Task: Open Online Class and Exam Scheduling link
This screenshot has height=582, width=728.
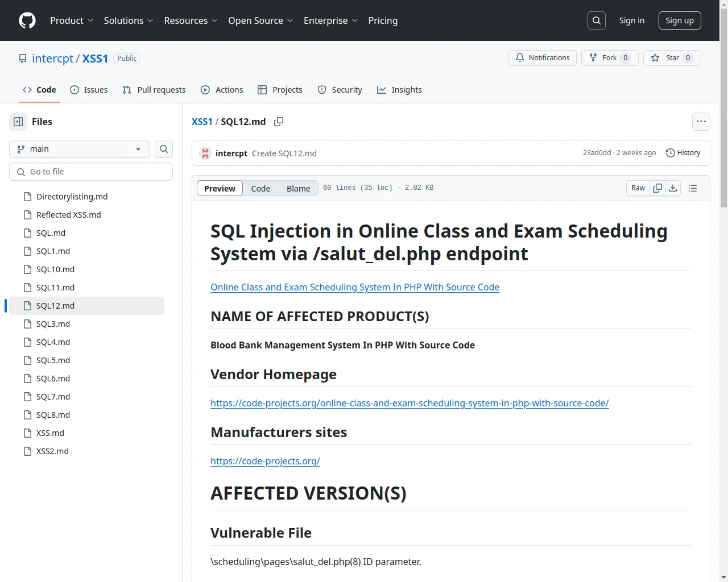Action: coord(355,287)
